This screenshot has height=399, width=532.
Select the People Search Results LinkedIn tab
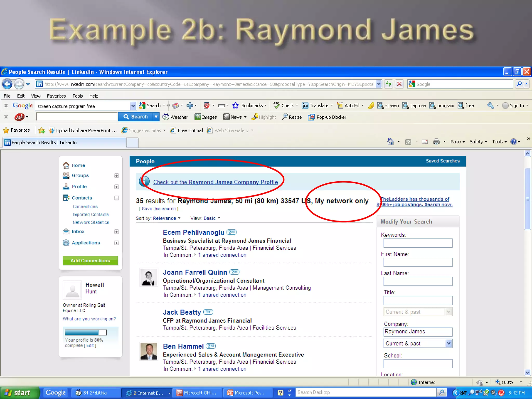tap(64, 142)
